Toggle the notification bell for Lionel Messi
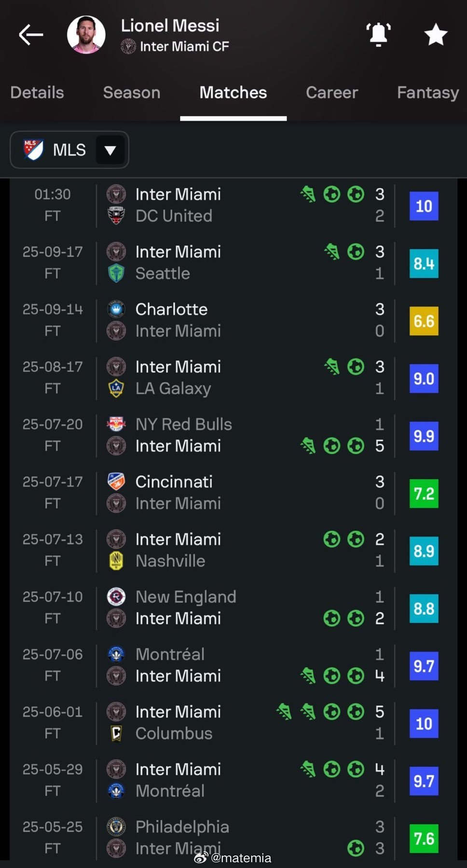467x868 pixels. pyautogui.click(x=378, y=35)
